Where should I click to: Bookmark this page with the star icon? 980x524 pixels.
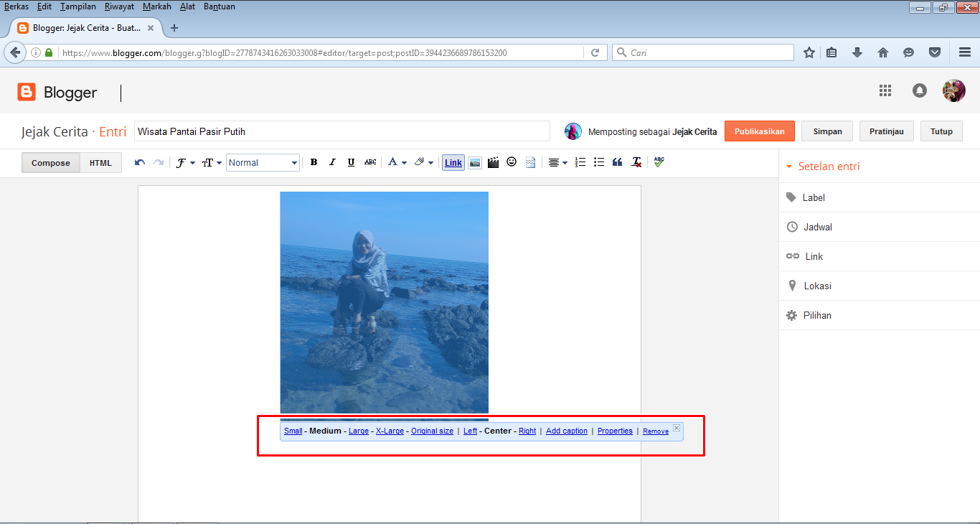point(809,52)
